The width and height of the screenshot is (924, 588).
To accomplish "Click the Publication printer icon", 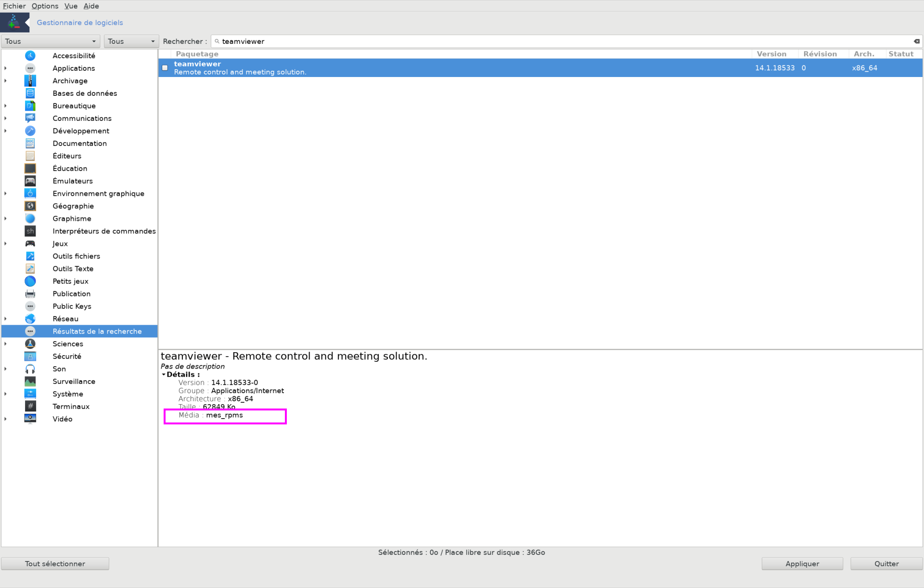I will pyautogui.click(x=30, y=294).
